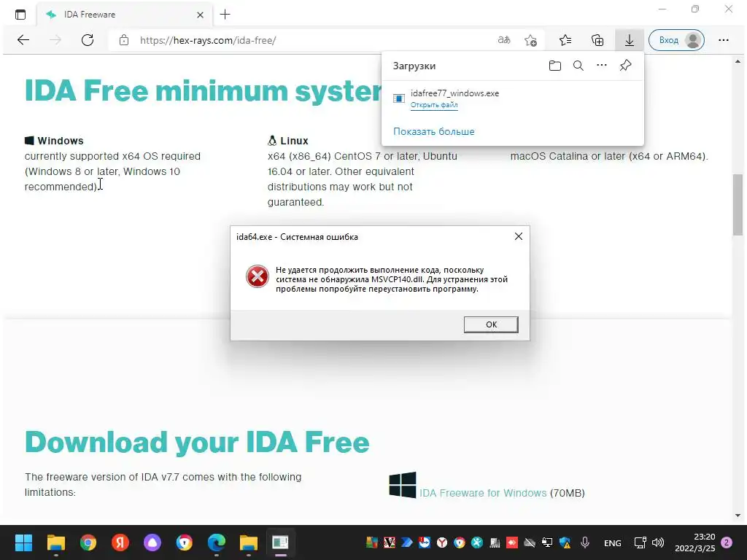Open more options in Загрузки panel
Image resolution: width=747 pixels, height=560 pixels.
click(x=602, y=65)
